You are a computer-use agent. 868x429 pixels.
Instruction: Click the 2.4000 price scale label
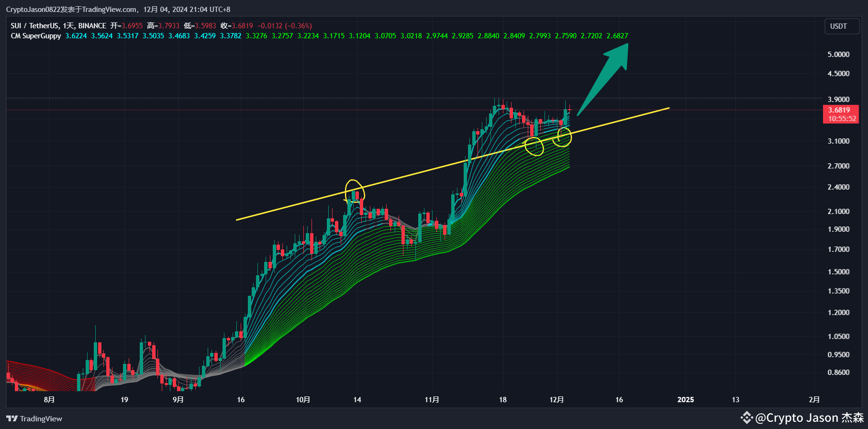(838, 187)
